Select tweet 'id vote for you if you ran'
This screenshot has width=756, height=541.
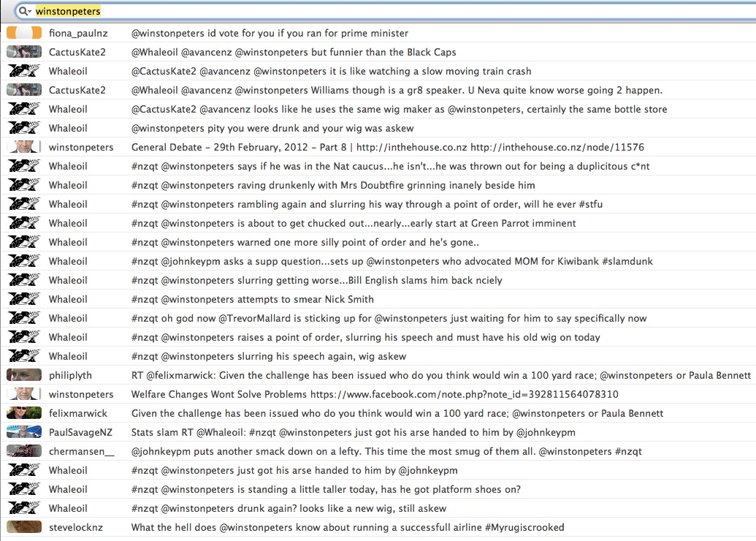point(270,34)
